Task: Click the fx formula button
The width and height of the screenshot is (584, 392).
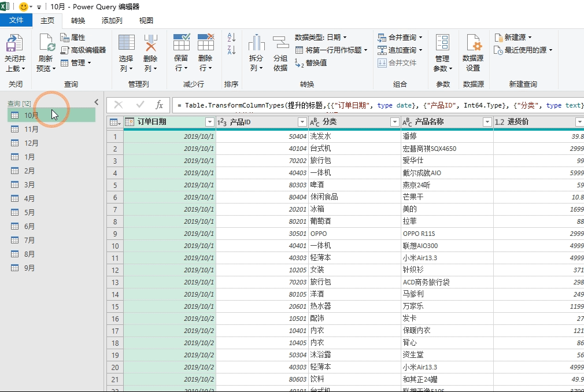Action: pyautogui.click(x=159, y=105)
